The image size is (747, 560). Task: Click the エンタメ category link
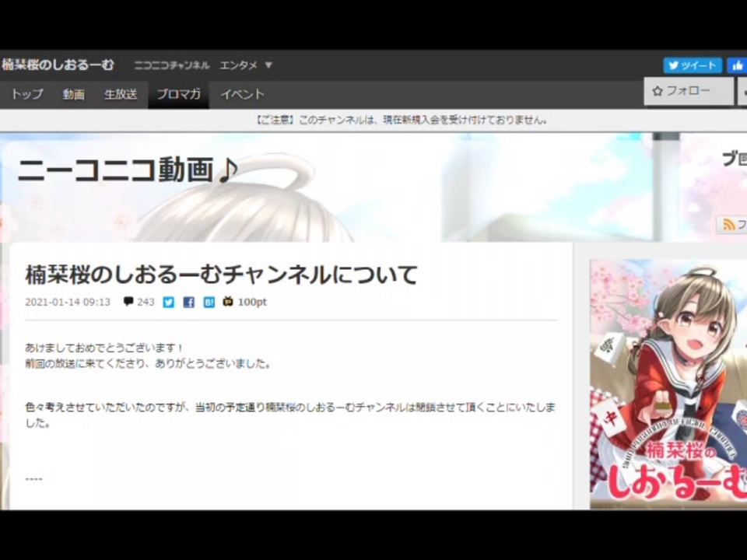[x=238, y=65]
